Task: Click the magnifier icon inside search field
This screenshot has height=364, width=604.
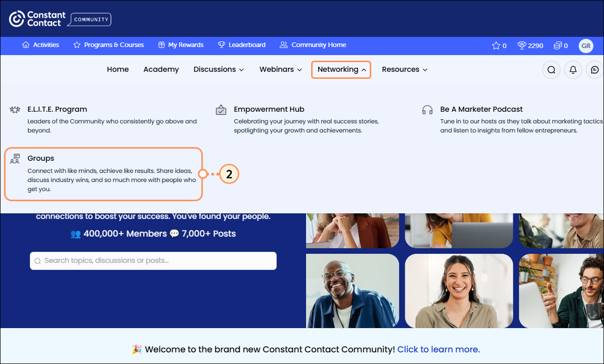Action: tap(37, 261)
